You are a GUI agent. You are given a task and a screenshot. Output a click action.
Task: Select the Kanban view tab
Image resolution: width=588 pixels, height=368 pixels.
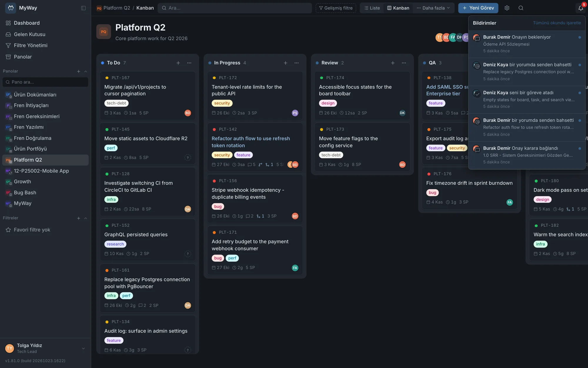click(x=398, y=8)
